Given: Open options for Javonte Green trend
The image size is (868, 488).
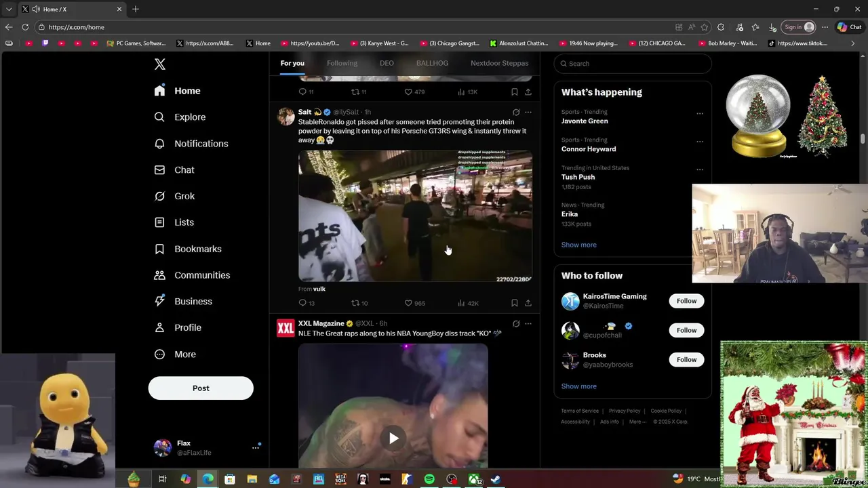Looking at the screenshot, I should tap(700, 114).
